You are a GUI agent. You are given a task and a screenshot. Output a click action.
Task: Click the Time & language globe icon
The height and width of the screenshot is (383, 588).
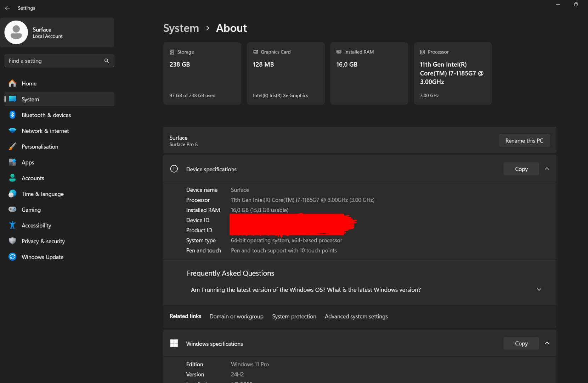tap(12, 194)
